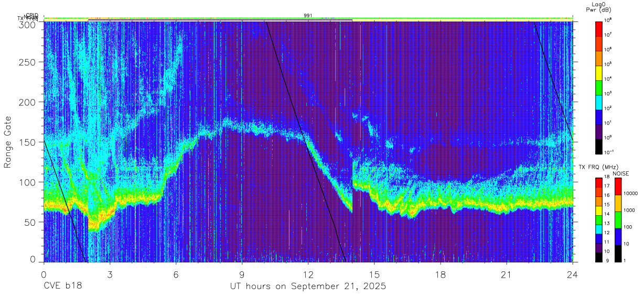Click the red top segment of NOISE colorbar
Viewport: 644px width, 297px height.
tap(618, 186)
